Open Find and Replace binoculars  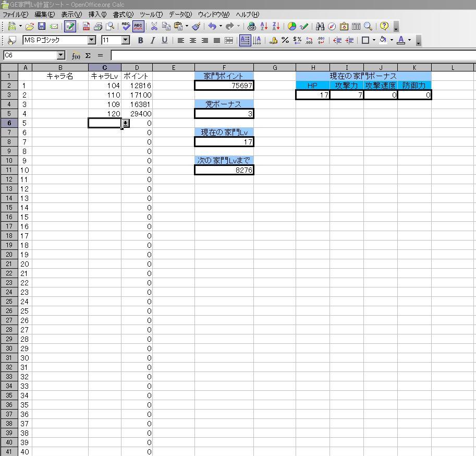[320, 26]
